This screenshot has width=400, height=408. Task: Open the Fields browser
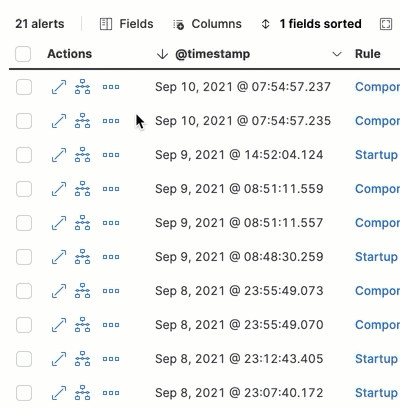pyautogui.click(x=127, y=24)
